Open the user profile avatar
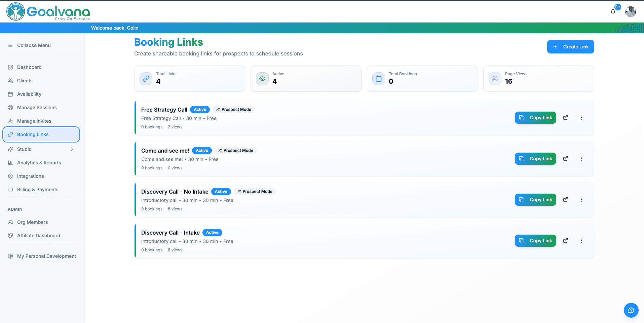644x323 pixels. 630,12
